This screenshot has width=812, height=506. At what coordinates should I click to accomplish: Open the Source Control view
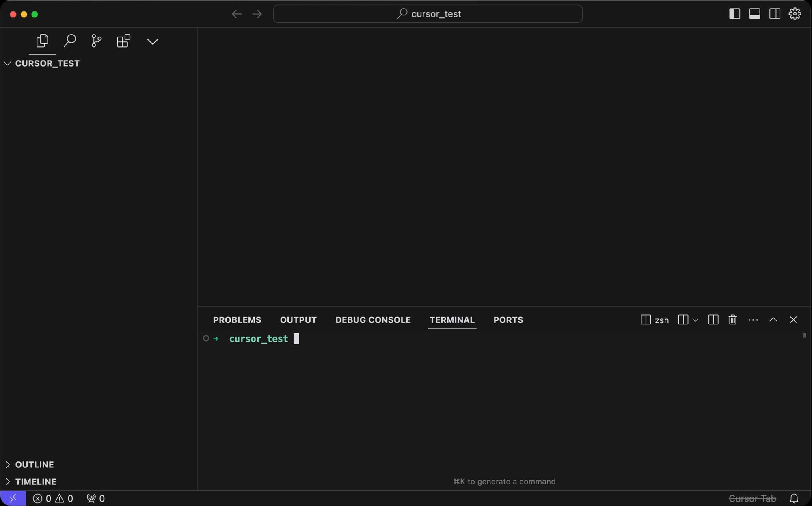(x=96, y=41)
